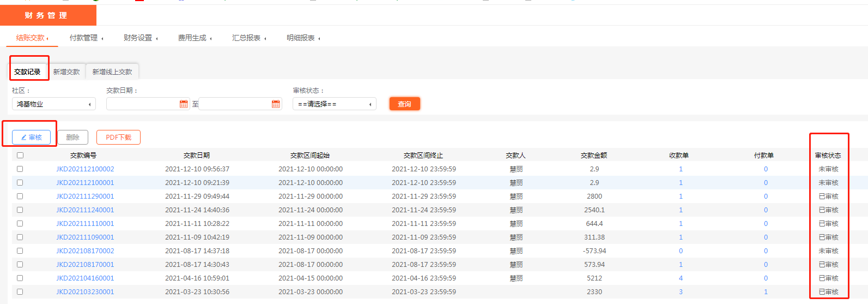The height and width of the screenshot is (304, 868).
Task: Toggle the select-all checkbox in table header
Action: point(20,156)
